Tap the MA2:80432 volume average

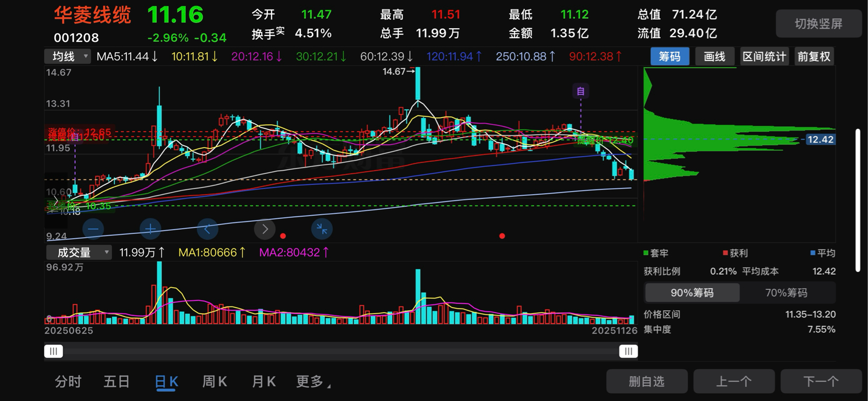click(x=295, y=253)
